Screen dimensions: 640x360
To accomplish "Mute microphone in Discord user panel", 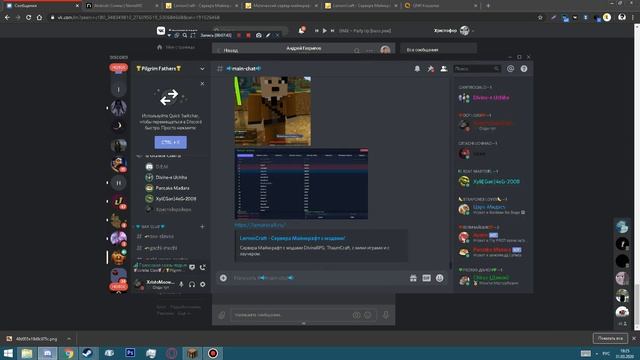I will [181, 284].
